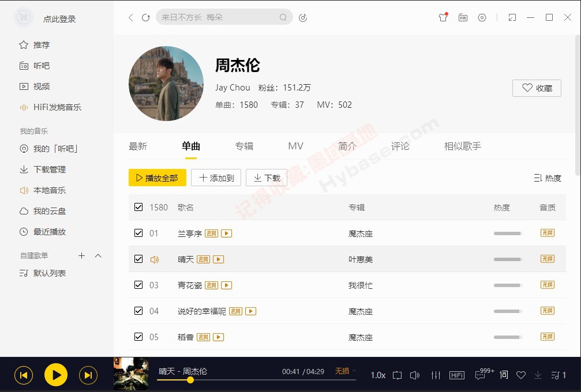Uncheck the checkbox for 青花瓷
Image resolution: width=581 pixels, height=392 pixels.
tap(138, 285)
